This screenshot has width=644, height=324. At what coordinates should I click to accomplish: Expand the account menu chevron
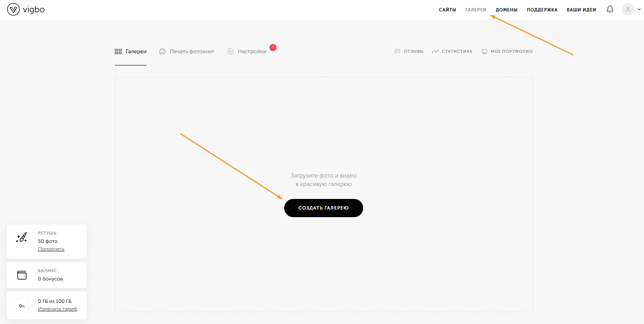click(639, 10)
